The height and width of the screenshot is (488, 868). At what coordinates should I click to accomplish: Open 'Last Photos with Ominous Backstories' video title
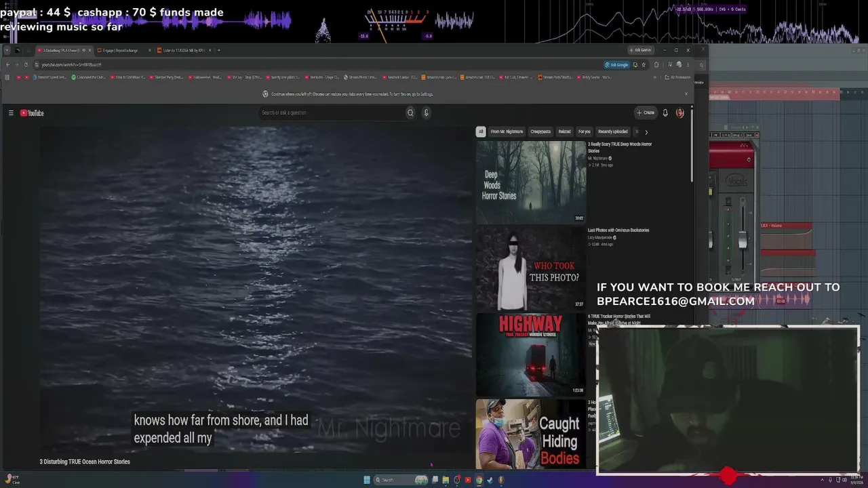click(x=618, y=230)
